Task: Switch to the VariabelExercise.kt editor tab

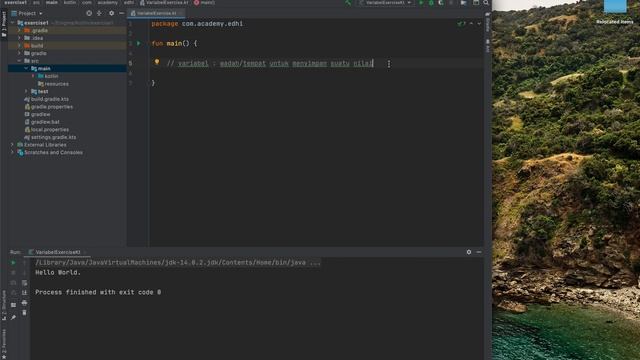Action: click(155, 13)
